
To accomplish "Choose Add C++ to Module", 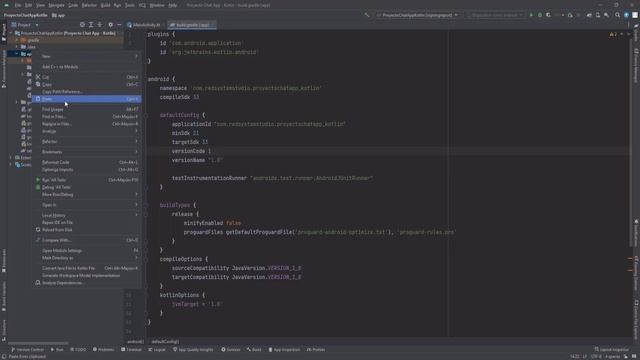I will [87, 67].
